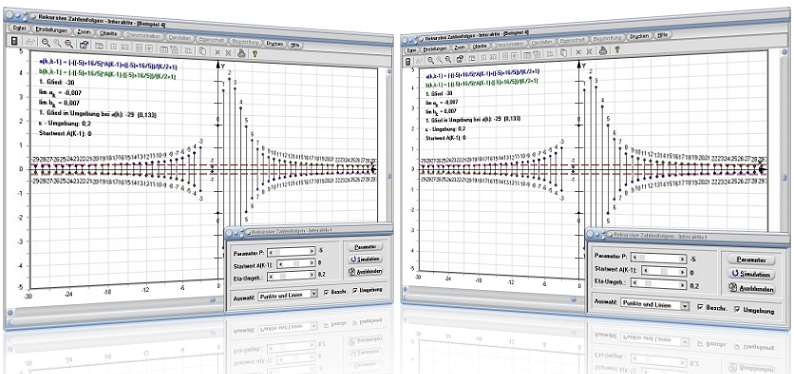This screenshot has width=794, height=374.
Task: Click binoculars icon in left window toolbar
Action: tap(30, 41)
